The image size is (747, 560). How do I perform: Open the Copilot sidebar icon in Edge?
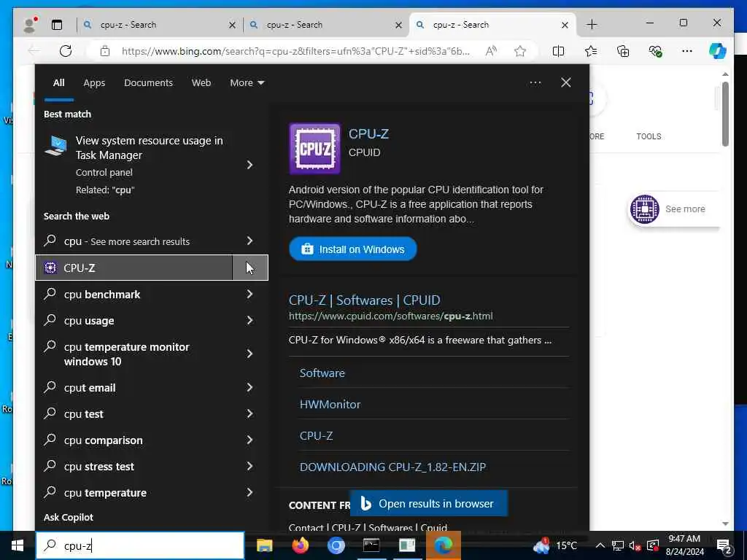click(x=718, y=51)
